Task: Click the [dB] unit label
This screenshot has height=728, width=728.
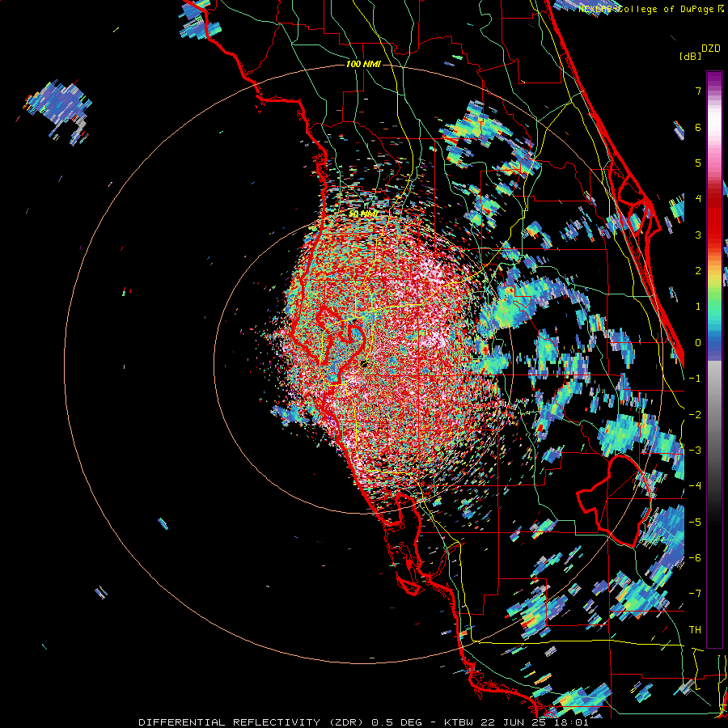Action: [691, 56]
